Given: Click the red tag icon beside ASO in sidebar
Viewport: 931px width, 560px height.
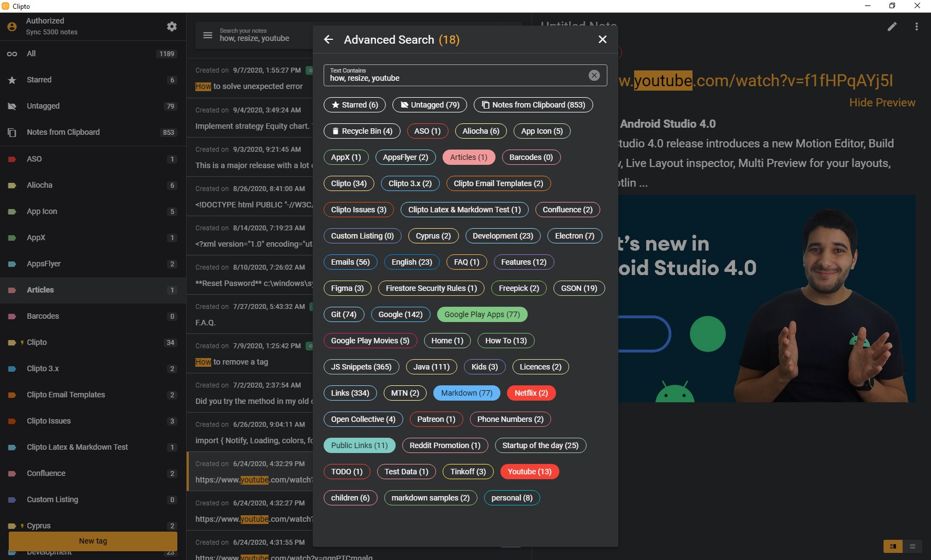Looking at the screenshot, I should point(12,159).
